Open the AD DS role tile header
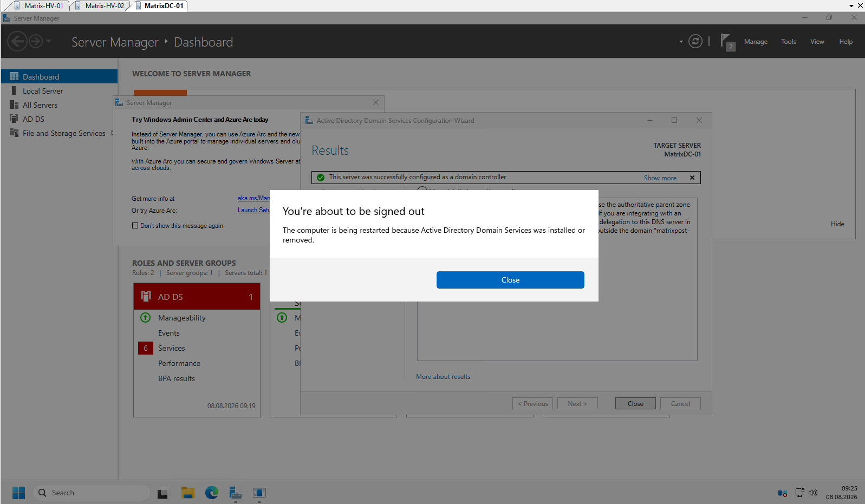This screenshot has height=504, width=865. [197, 297]
